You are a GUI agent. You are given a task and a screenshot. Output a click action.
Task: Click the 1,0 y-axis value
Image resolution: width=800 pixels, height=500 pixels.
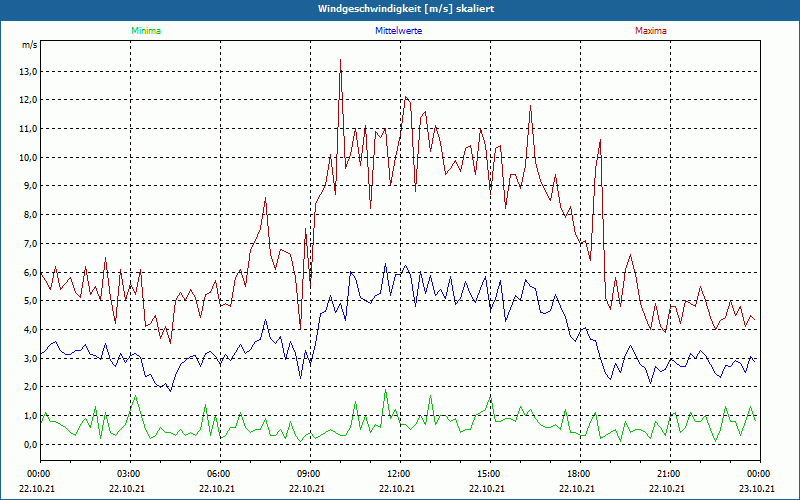point(31,416)
